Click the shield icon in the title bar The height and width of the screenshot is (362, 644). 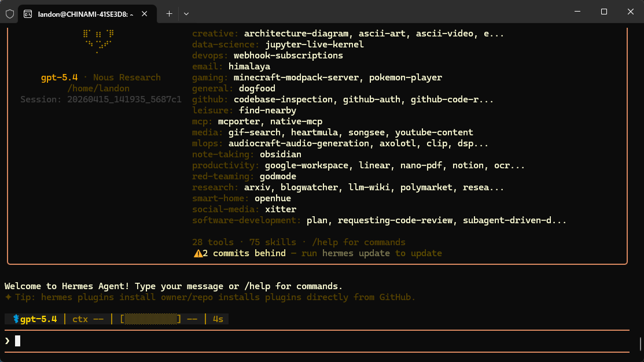[x=10, y=13]
